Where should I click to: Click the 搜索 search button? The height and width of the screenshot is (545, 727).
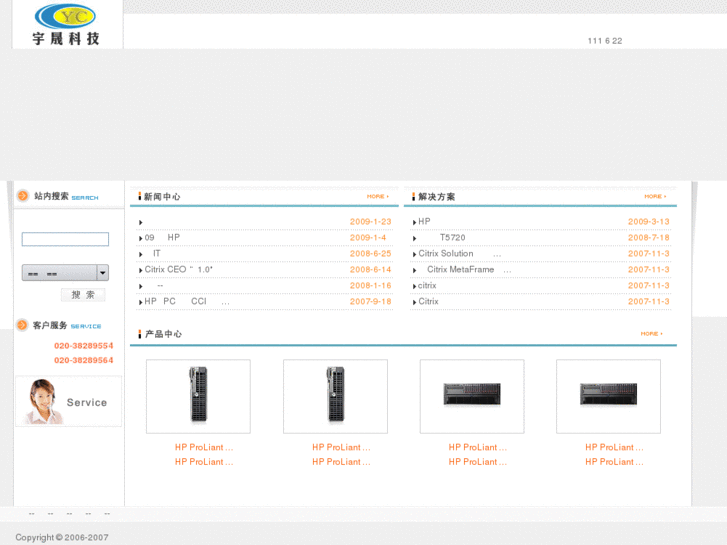click(83, 295)
